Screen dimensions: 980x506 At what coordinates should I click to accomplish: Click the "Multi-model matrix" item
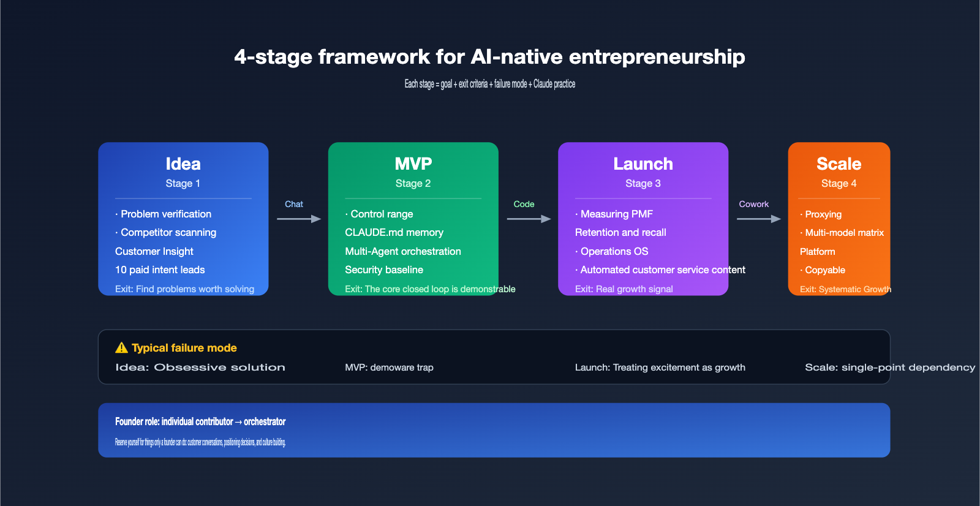[x=844, y=233]
